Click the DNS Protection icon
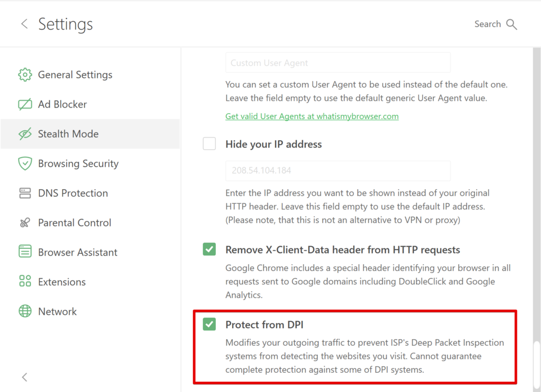 [25, 193]
